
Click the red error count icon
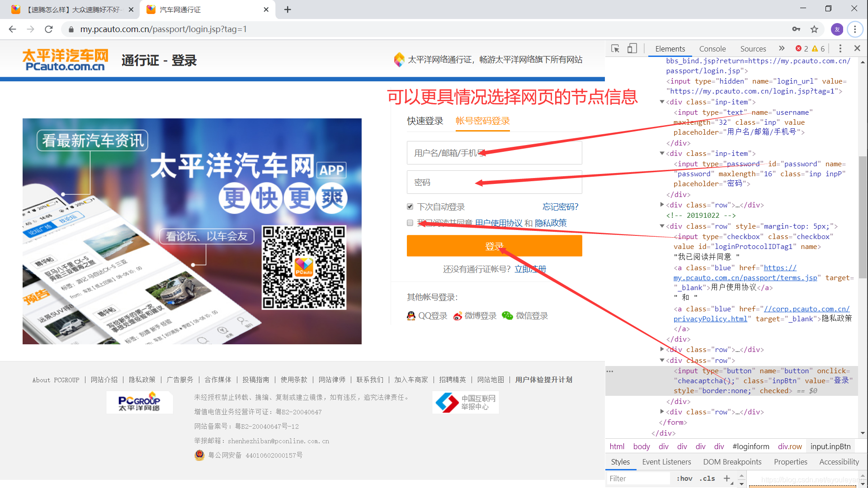799,48
